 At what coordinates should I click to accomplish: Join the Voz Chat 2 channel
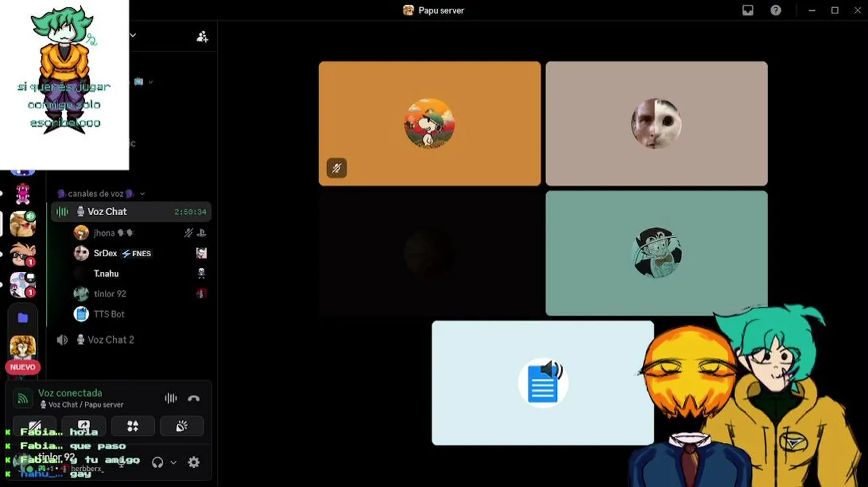[x=131, y=340]
